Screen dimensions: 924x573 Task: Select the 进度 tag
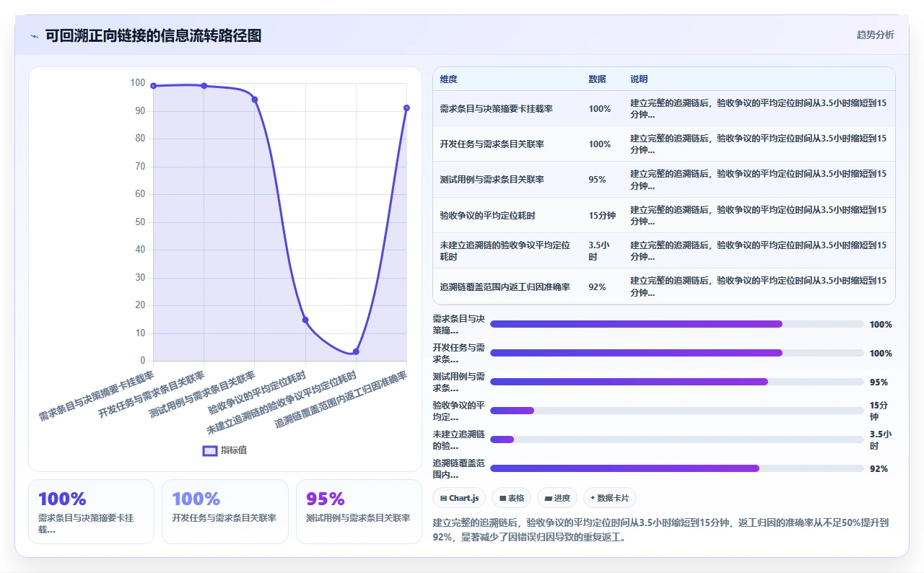(x=557, y=498)
